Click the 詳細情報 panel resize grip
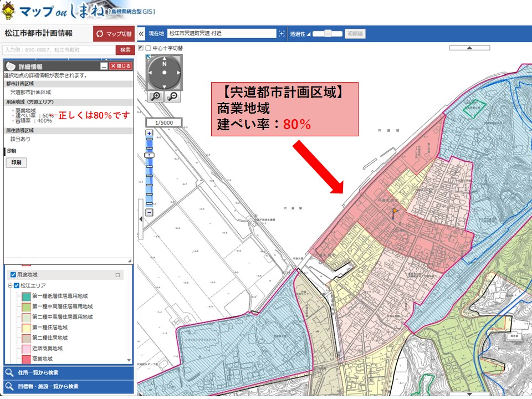 pyautogui.click(x=130, y=260)
